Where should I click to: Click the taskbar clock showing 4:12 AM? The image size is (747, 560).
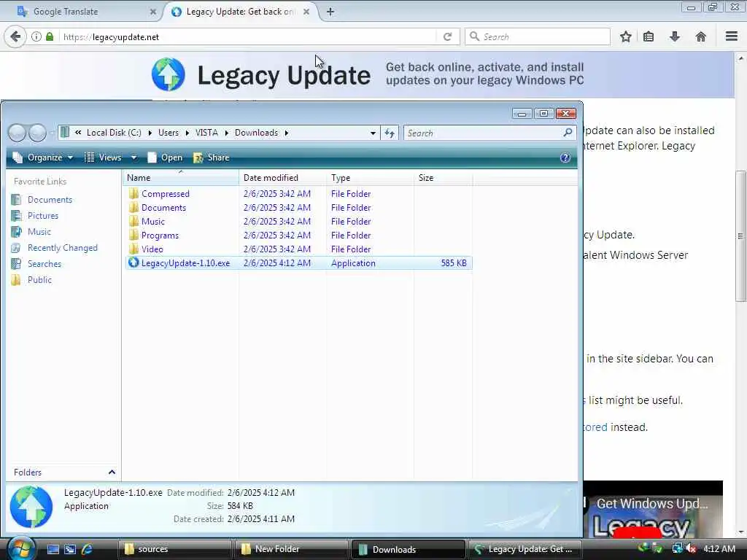[x=719, y=549]
